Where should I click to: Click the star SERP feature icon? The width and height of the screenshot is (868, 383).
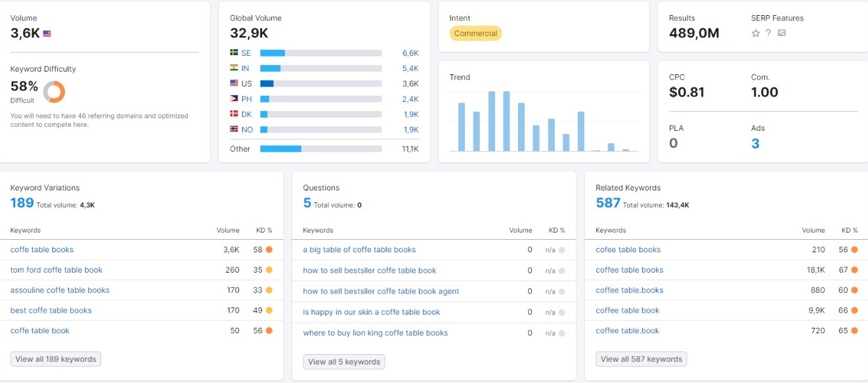(x=756, y=33)
